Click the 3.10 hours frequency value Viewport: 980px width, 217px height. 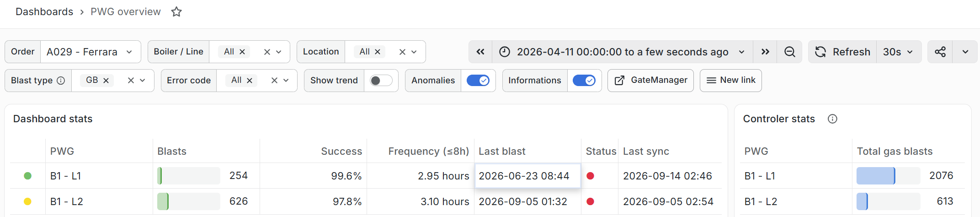point(445,201)
